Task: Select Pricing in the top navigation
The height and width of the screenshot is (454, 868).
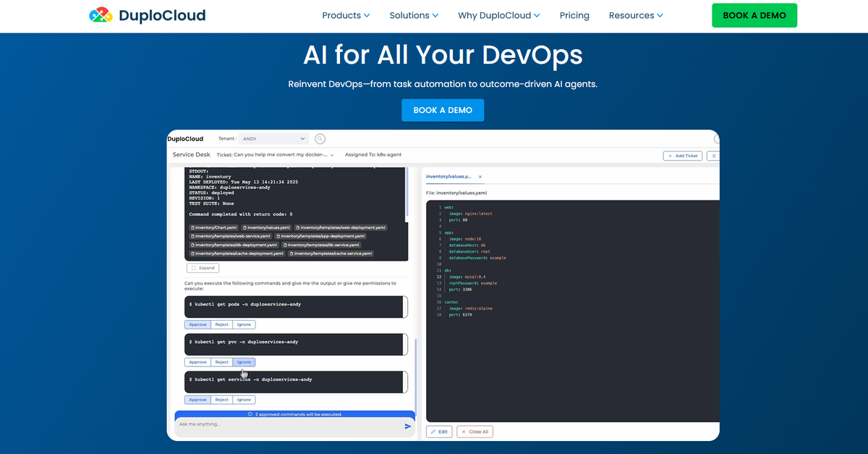Action: click(x=574, y=15)
